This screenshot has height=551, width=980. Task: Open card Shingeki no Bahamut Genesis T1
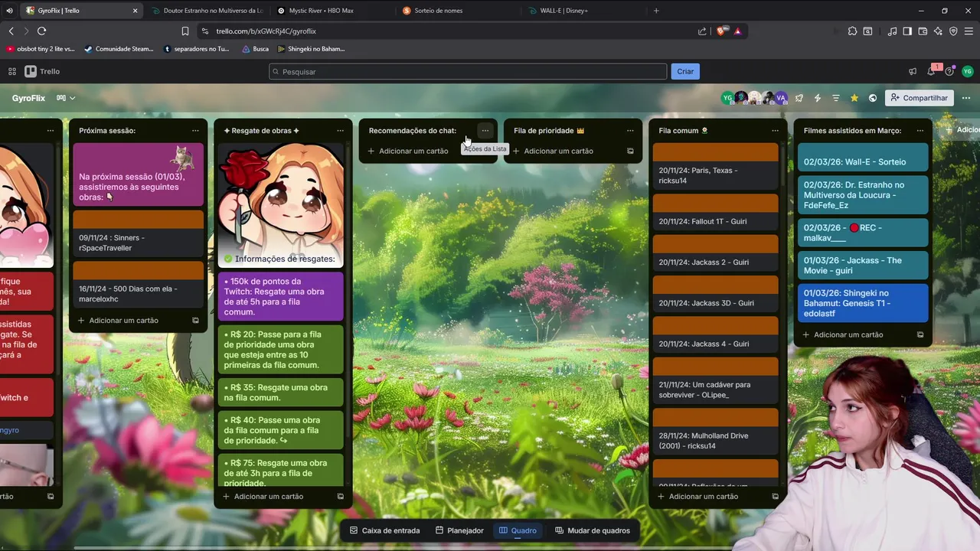[x=864, y=303]
